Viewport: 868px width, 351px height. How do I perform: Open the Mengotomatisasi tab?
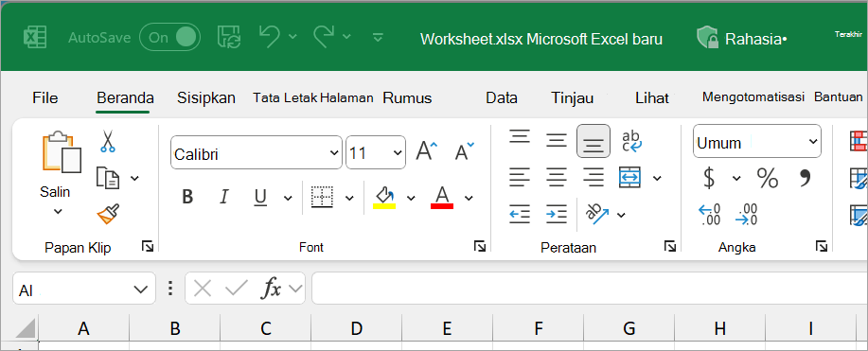[753, 97]
